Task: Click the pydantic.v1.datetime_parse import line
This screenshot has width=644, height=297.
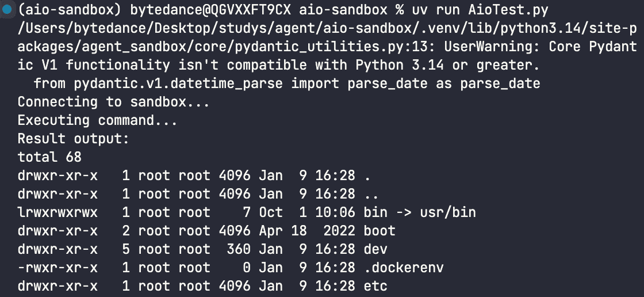Action: 287,83
